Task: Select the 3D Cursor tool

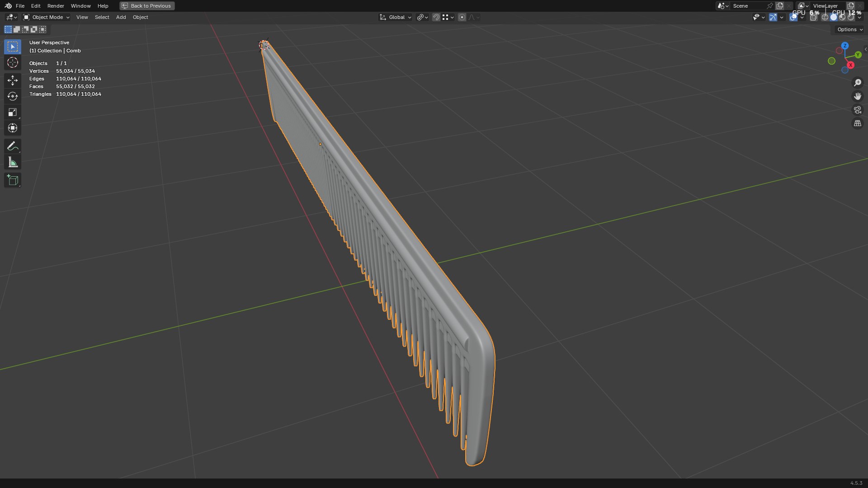Action: click(13, 62)
